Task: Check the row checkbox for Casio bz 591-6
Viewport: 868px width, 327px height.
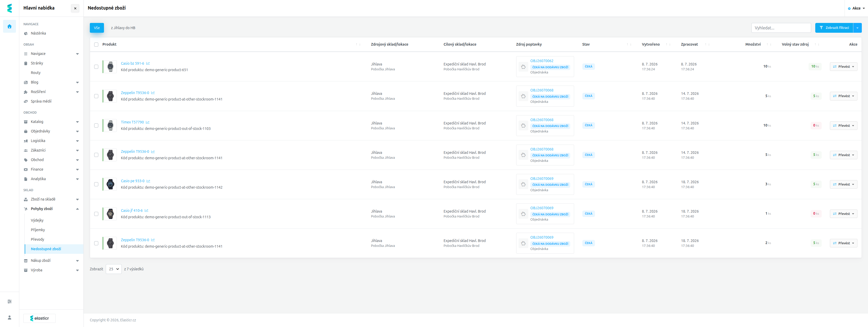Action: pos(96,67)
